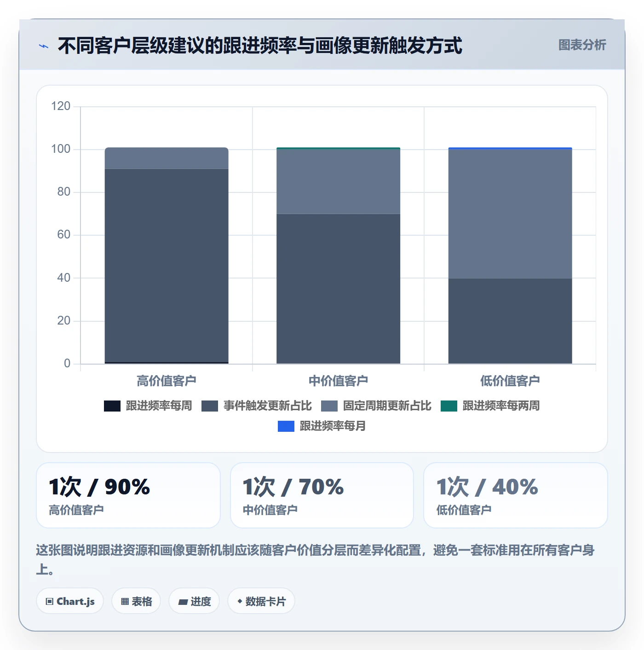Open the 1次 / 40% 低价值客户 card
This screenshot has height=650, width=644.
pos(516,495)
